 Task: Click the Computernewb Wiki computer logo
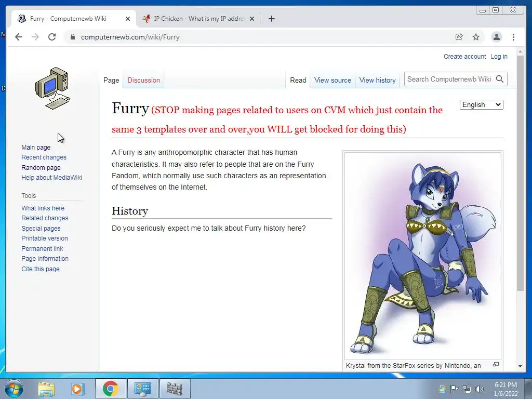pos(52,88)
